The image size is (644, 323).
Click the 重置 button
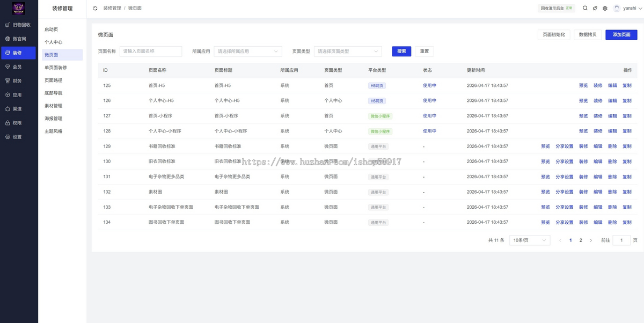tap(425, 52)
